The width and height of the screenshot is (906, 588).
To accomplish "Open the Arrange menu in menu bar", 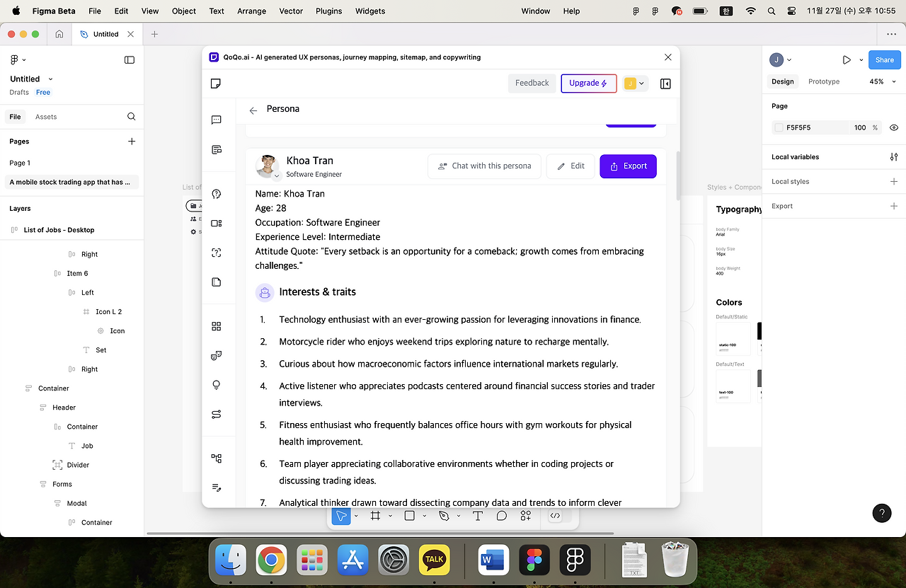I will (252, 11).
